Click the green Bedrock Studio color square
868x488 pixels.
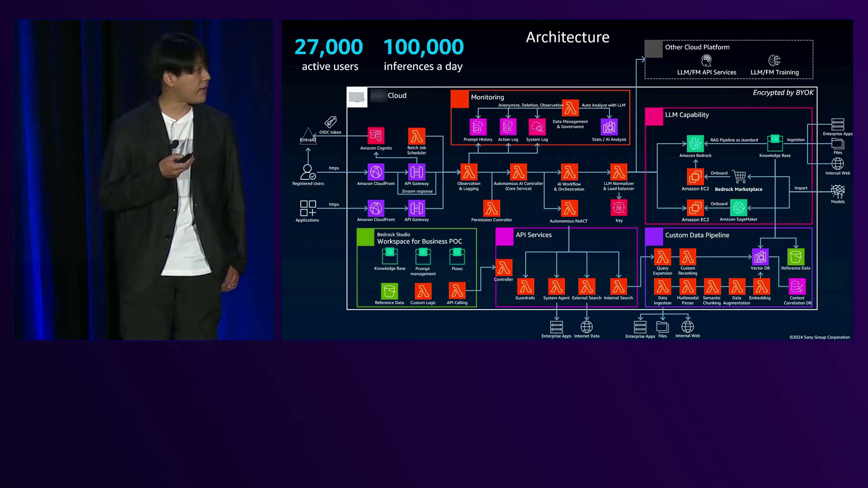(x=366, y=237)
